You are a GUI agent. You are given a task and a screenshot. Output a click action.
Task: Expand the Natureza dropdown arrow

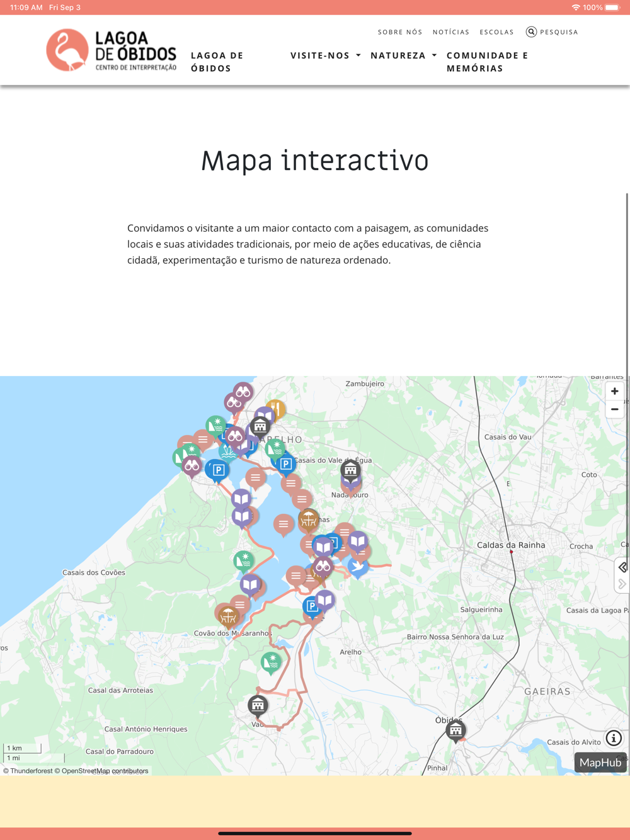434,55
